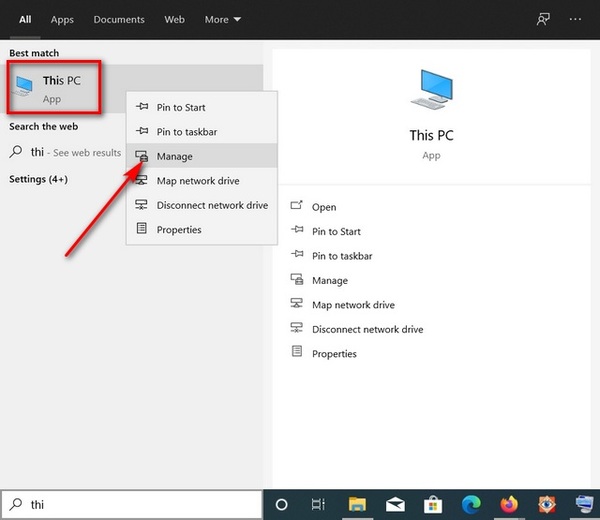Open Task View from the taskbar
This screenshot has height=520, width=600.
tap(318, 504)
